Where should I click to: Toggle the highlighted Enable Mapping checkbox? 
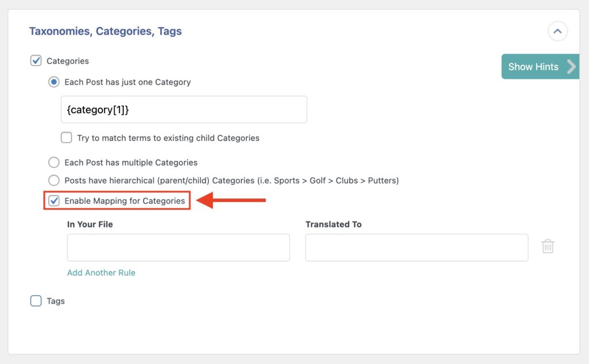(53, 201)
